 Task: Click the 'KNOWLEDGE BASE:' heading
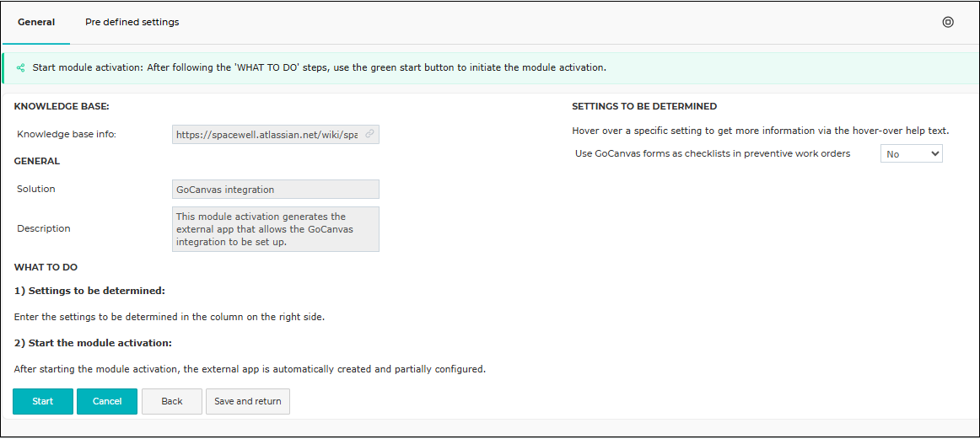(x=62, y=106)
